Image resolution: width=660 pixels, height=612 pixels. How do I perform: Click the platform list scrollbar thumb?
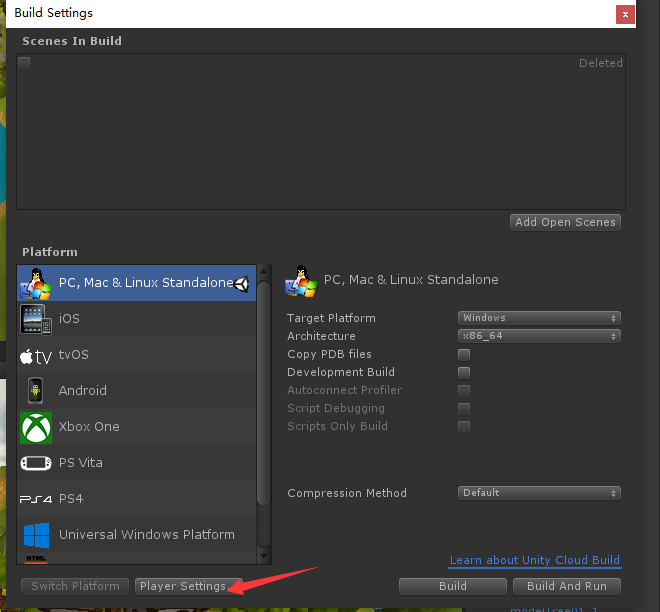263,393
